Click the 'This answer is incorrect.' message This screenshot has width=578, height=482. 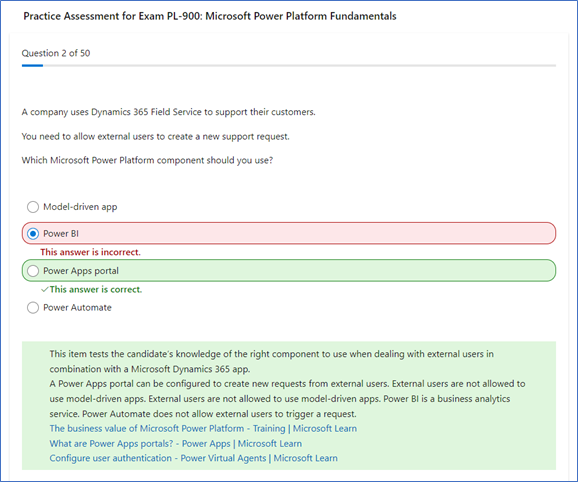click(90, 252)
